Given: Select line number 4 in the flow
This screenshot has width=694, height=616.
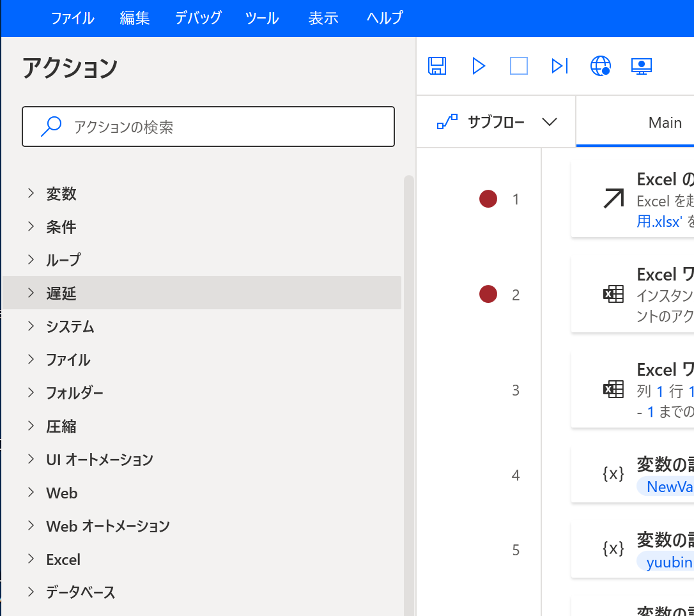Looking at the screenshot, I should pos(516,475).
